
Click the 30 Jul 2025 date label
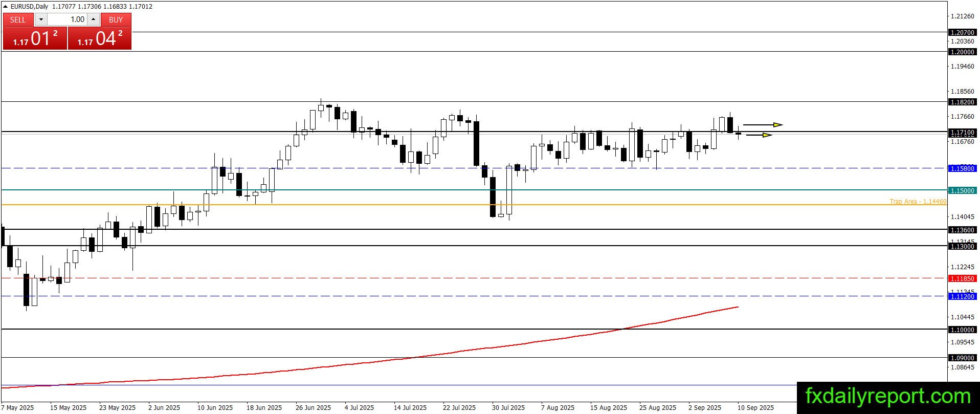pos(508,408)
